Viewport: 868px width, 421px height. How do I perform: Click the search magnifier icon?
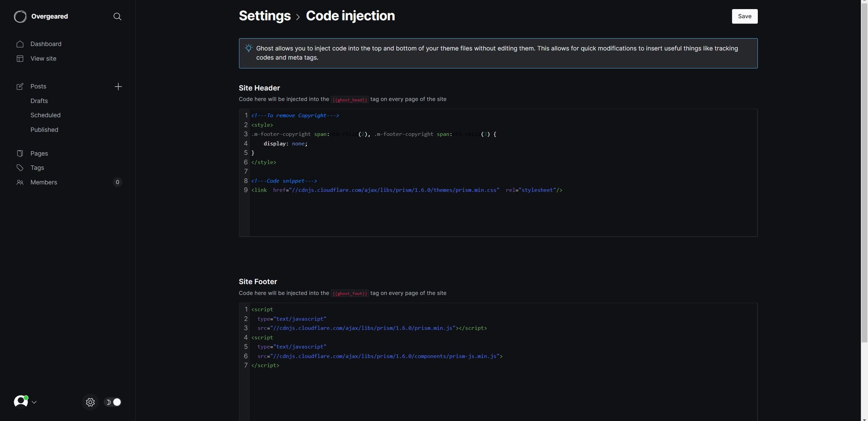117,16
